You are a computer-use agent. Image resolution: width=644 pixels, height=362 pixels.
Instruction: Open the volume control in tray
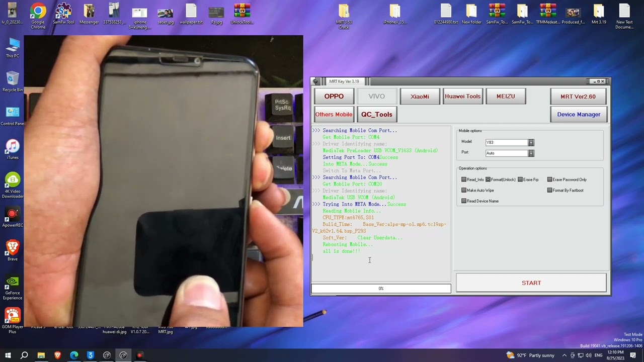[x=589, y=355]
